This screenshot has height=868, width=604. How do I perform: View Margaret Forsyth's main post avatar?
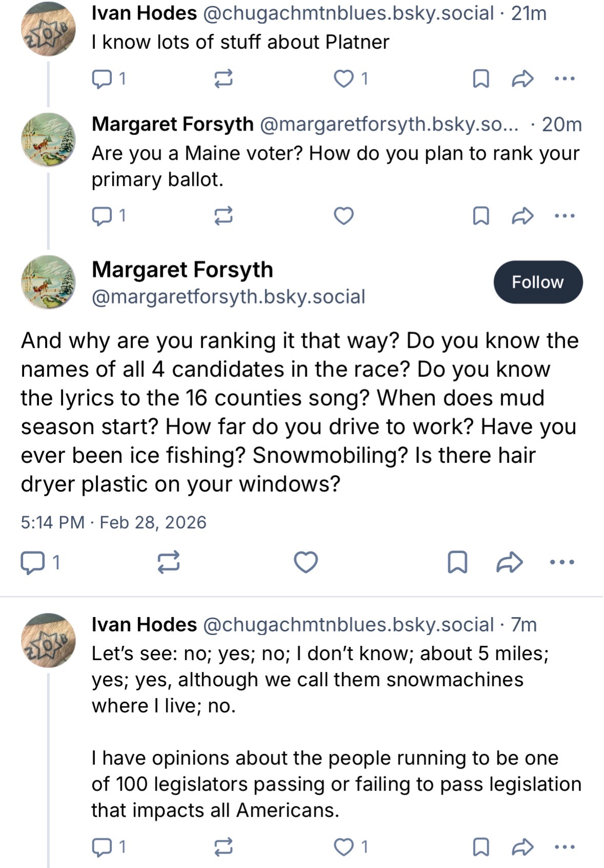click(x=48, y=282)
